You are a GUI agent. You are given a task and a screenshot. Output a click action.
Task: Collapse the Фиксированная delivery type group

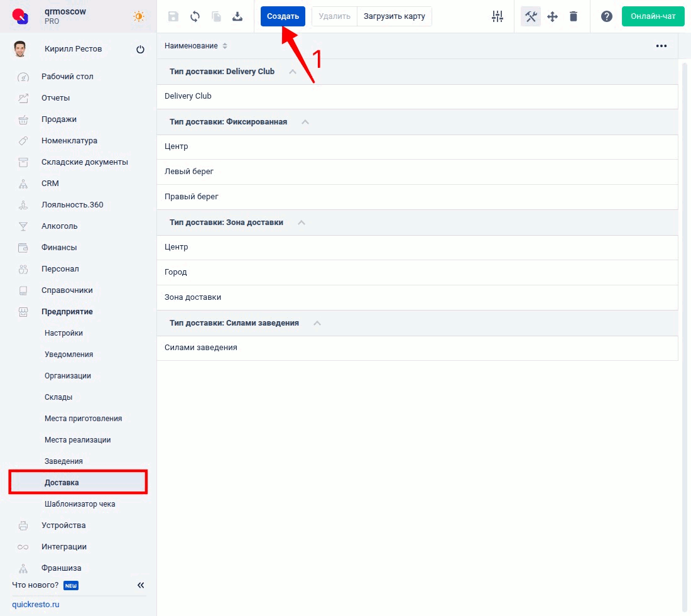tap(305, 122)
